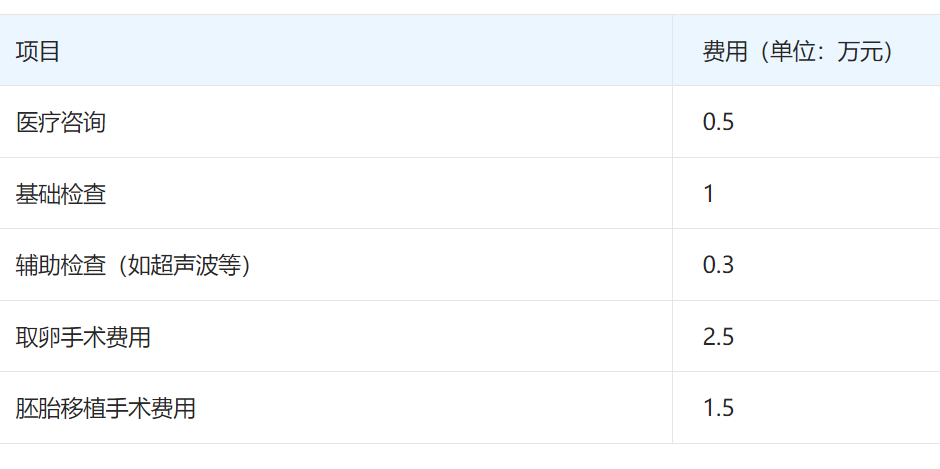This screenshot has width=940, height=469.
Task: Select the 取卵手术费用 cell
Action: point(336,336)
